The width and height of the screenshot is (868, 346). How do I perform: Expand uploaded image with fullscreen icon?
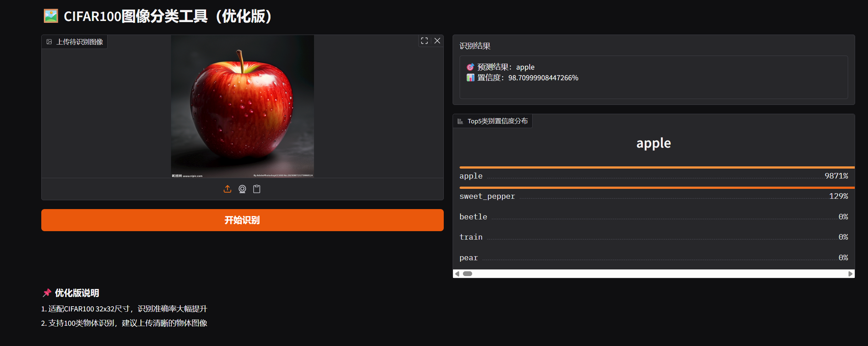424,41
